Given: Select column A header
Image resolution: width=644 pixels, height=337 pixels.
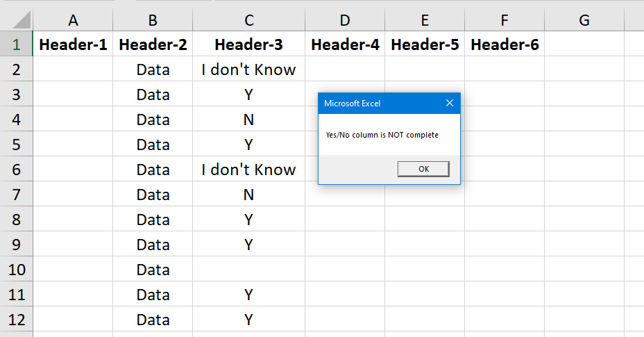Looking at the screenshot, I should point(73,19).
